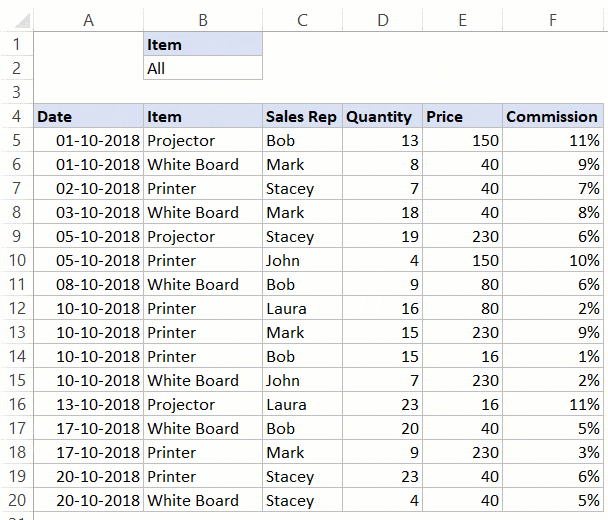The height and width of the screenshot is (520, 608).
Task: Select price 230 in row 13
Action: tap(463, 332)
